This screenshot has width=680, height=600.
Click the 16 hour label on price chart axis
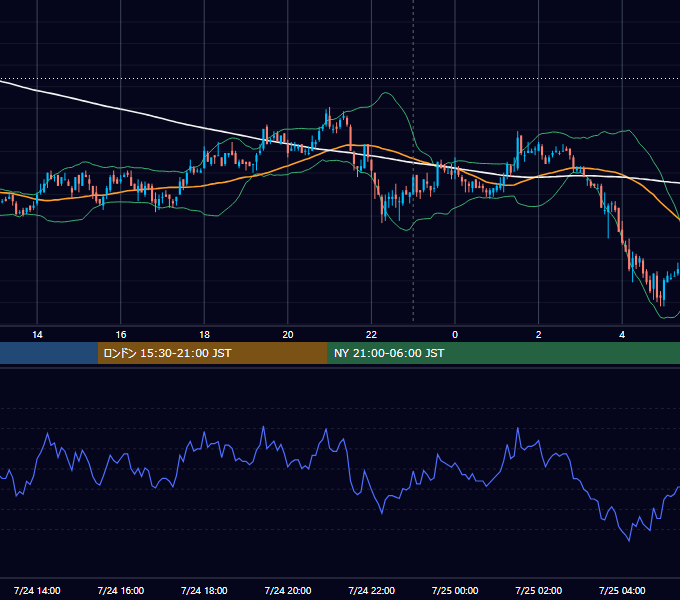coord(121,335)
